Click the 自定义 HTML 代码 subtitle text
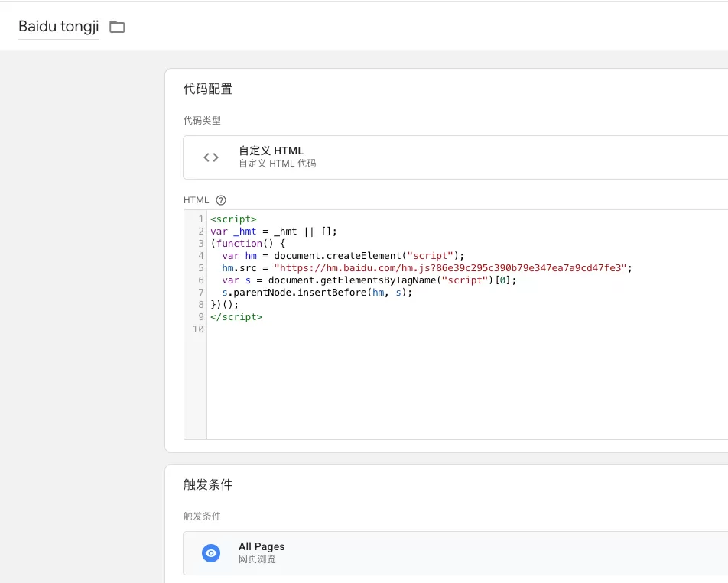The image size is (728, 583). [277, 164]
